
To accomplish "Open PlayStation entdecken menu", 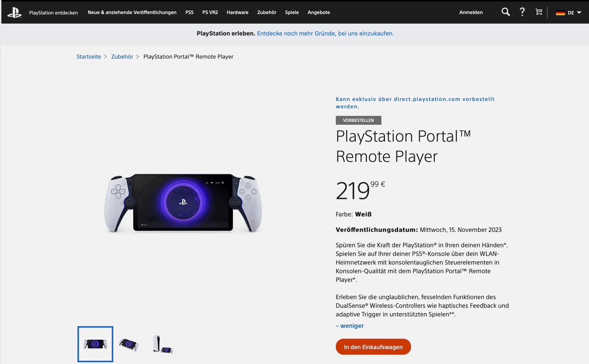I will (x=53, y=13).
